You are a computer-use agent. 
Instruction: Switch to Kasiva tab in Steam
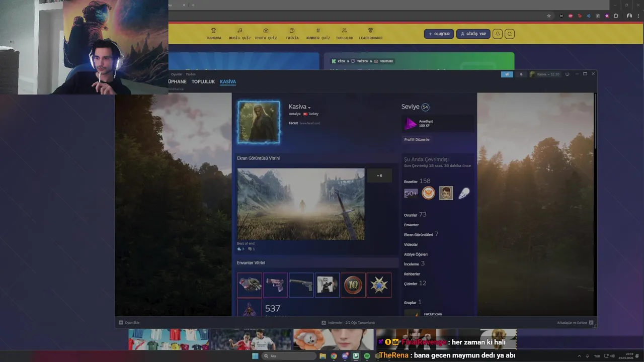click(x=228, y=81)
